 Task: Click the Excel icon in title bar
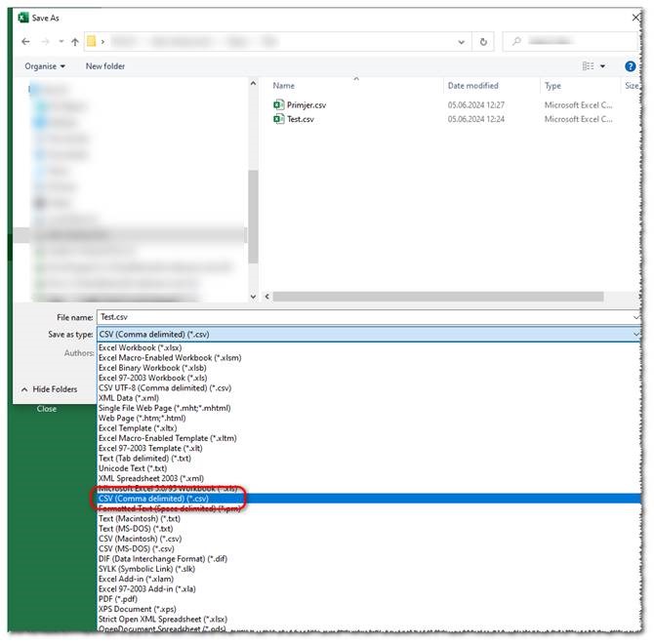[23, 18]
